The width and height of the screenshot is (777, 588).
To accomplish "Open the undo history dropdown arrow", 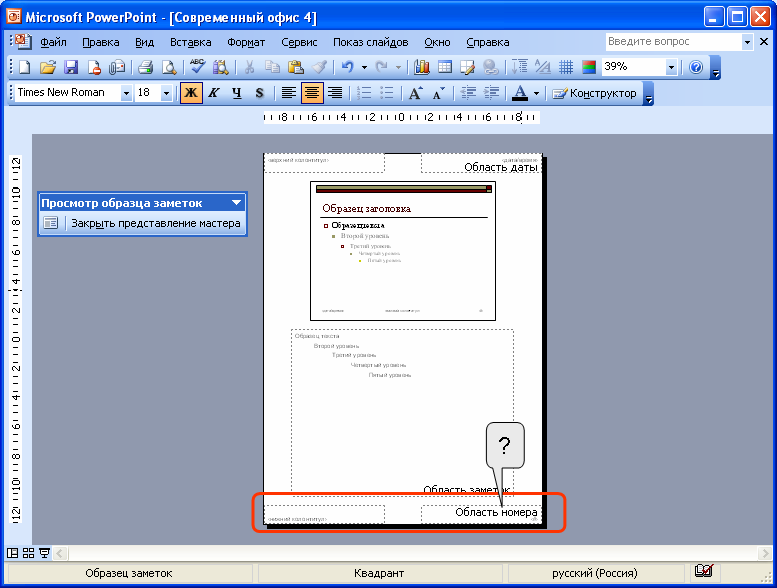I will pos(364,67).
